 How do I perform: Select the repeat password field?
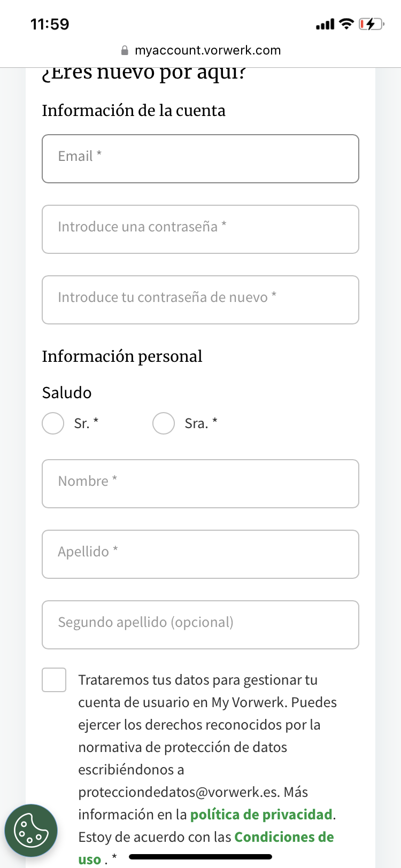200,300
